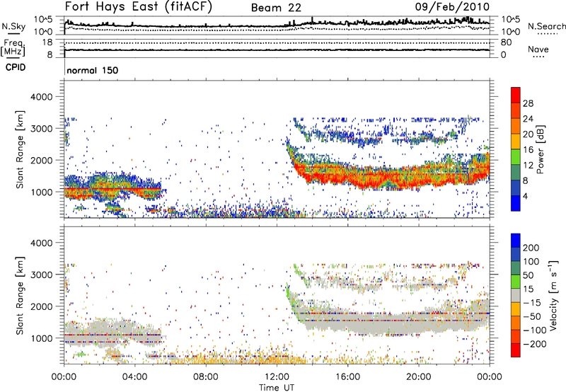Select the "2000" tick of the power panel
Screen dimensions: 566x392
click(42, 160)
